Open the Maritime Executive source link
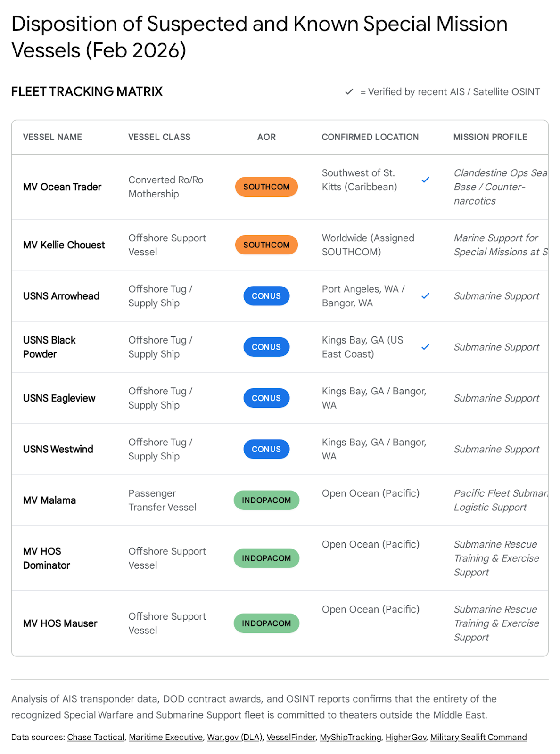Screen dimensions: 560x754 (x=165, y=737)
